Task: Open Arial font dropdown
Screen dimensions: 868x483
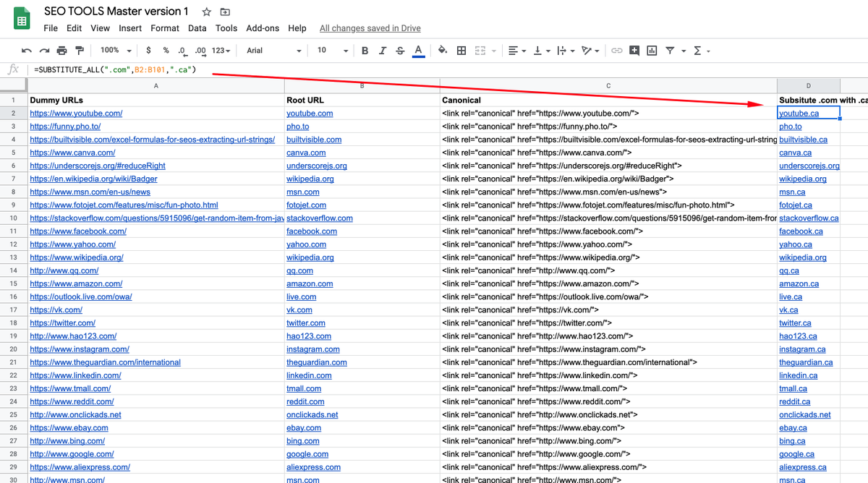Action: (x=273, y=51)
